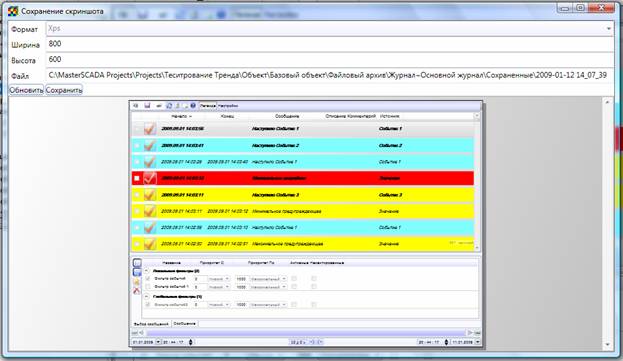Tick the small checkbox in the yellow Событие 3 row
Image resolution: width=623 pixels, height=361 pixels.
click(x=137, y=195)
